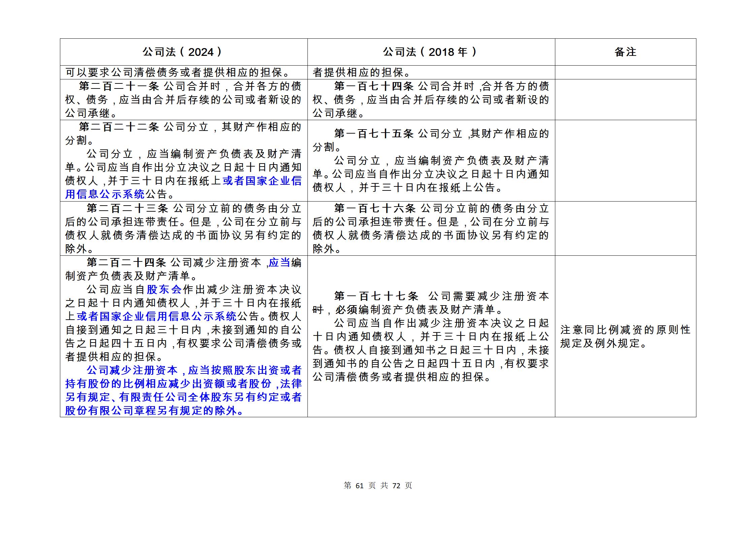Click the 第二百二十二条 article heading
Screen dimensions: 756x534
119,127
